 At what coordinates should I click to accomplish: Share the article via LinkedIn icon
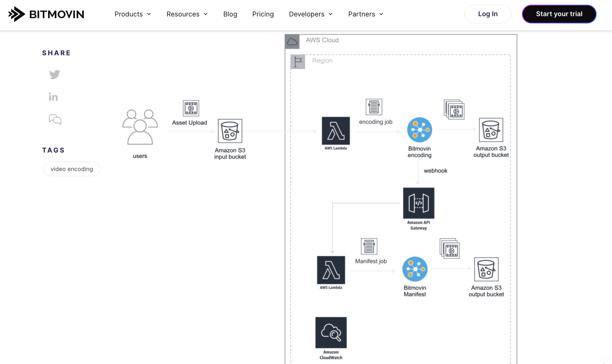click(53, 97)
